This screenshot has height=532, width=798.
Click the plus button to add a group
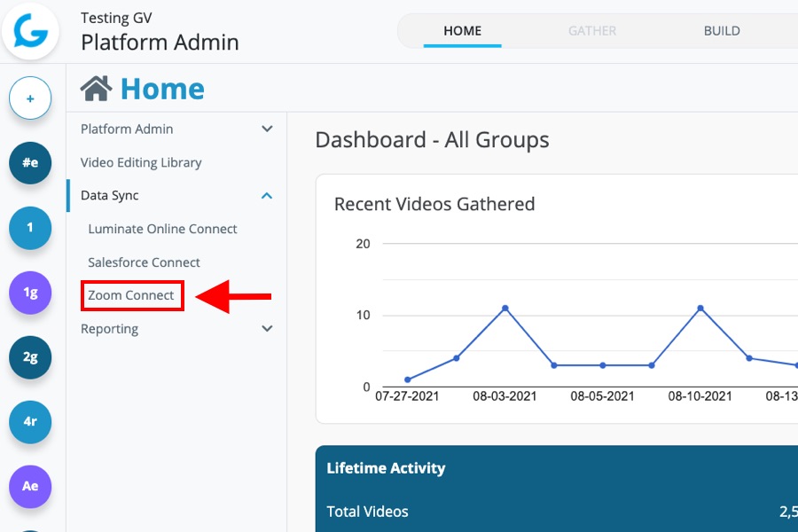(31, 98)
